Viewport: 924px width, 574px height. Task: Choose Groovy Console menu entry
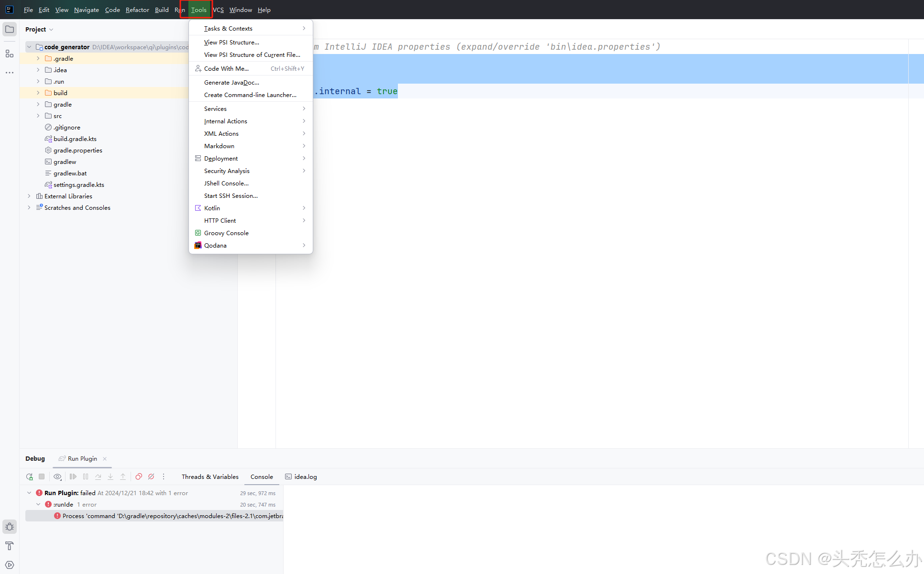pyautogui.click(x=226, y=233)
